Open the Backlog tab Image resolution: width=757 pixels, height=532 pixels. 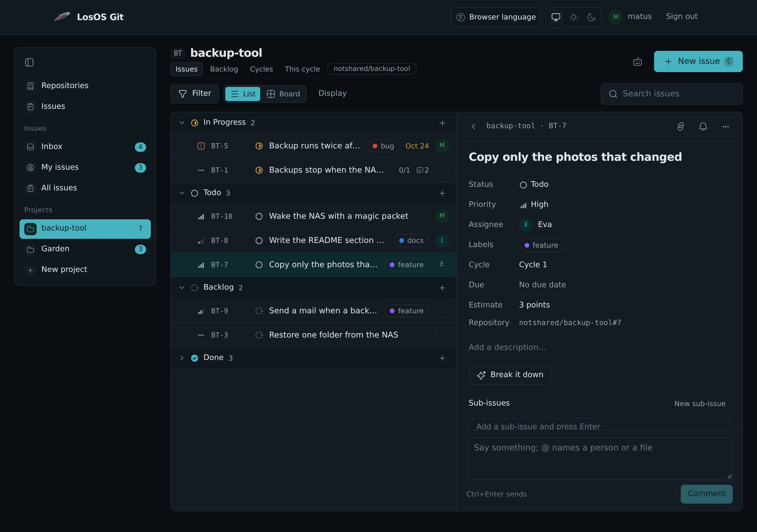(x=224, y=69)
